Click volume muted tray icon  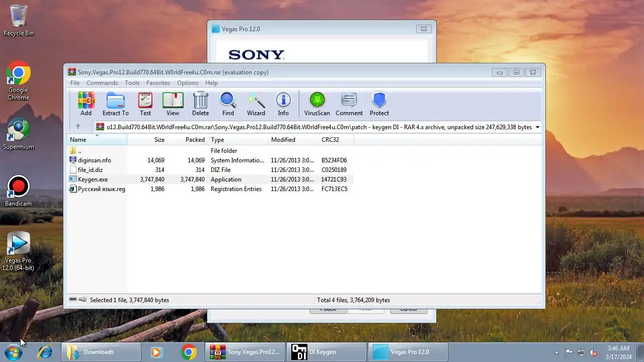click(x=593, y=352)
